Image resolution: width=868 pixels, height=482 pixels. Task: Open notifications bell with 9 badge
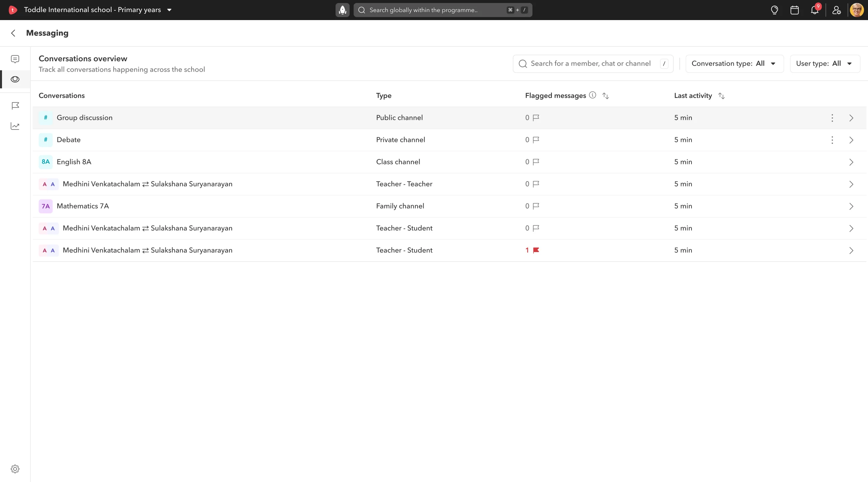point(815,10)
